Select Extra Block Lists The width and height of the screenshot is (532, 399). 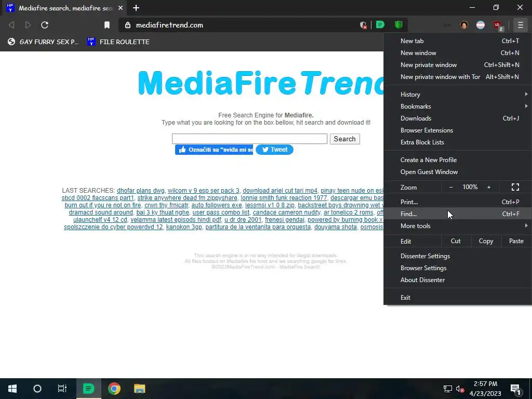[x=458, y=142]
